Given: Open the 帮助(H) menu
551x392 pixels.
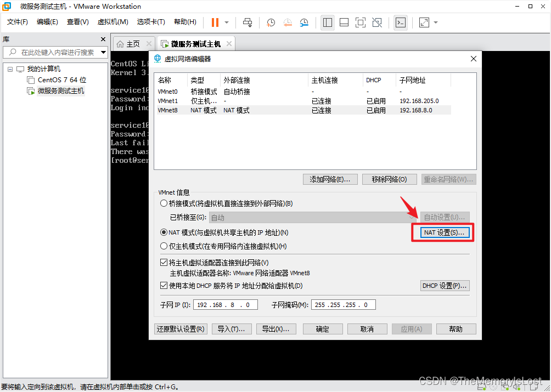Looking at the screenshot, I should point(185,22).
